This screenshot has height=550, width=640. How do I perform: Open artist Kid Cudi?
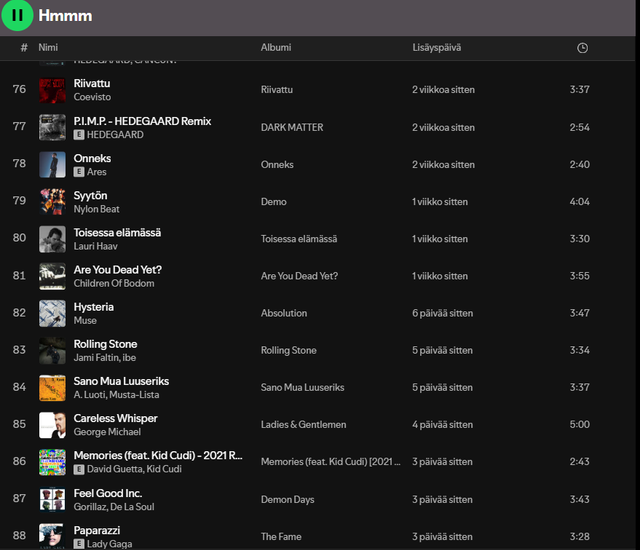pyautogui.click(x=164, y=469)
